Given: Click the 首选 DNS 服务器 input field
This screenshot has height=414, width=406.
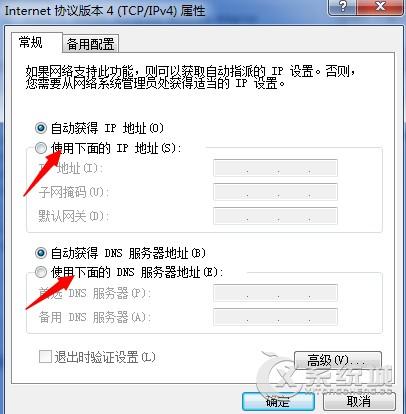Looking at the screenshot, I should coord(275,293).
